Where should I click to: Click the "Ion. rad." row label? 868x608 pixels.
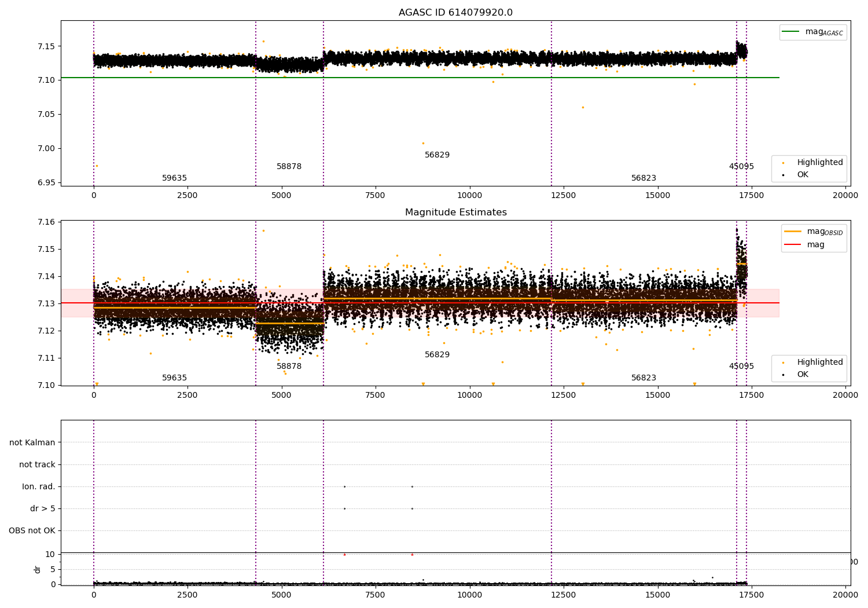(x=39, y=486)
